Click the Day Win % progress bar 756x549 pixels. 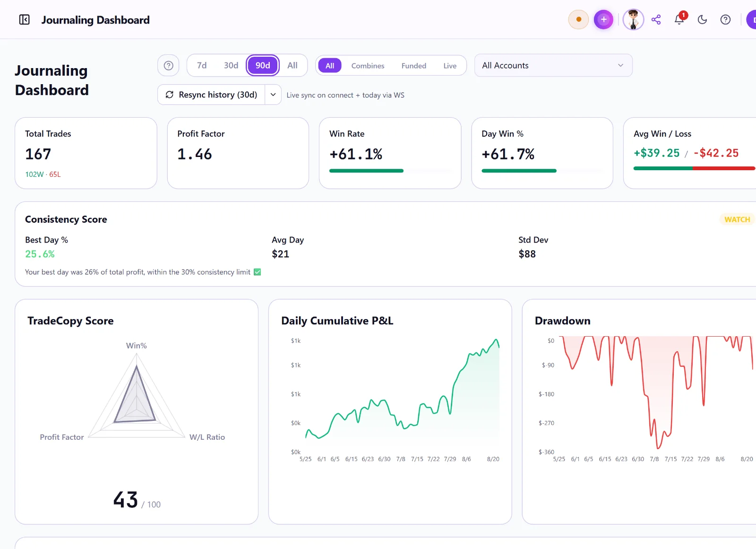[542, 171]
